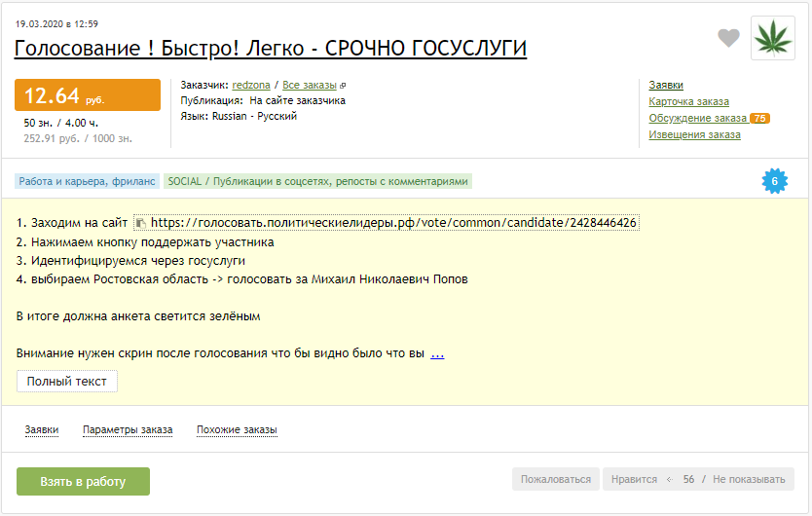Viewport: 812px width, 516px height.
Task: Copy the voting URL with copy icon
Action: coord(140,223)
